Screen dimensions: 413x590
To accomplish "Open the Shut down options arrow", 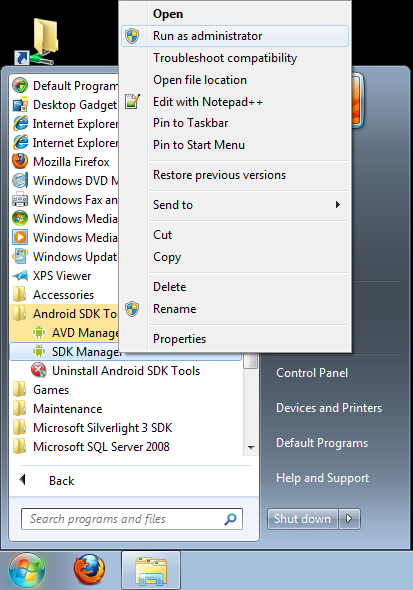I will (x=349, y=519).
